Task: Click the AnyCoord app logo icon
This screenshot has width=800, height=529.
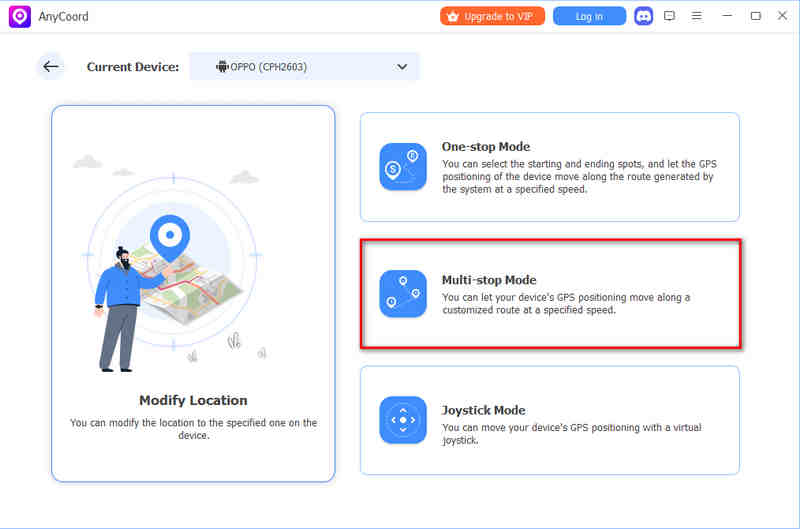Action: 19,16
